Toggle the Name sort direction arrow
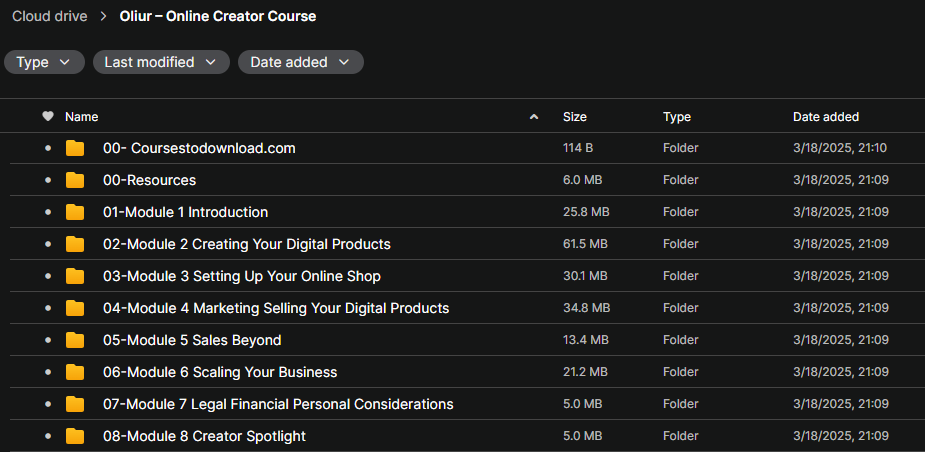 click(x=534, y=117)
